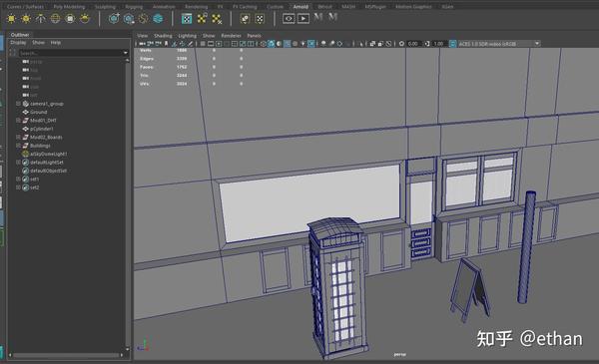
Task: Open the viewport Lighting menu
Action: click(188, 36)
